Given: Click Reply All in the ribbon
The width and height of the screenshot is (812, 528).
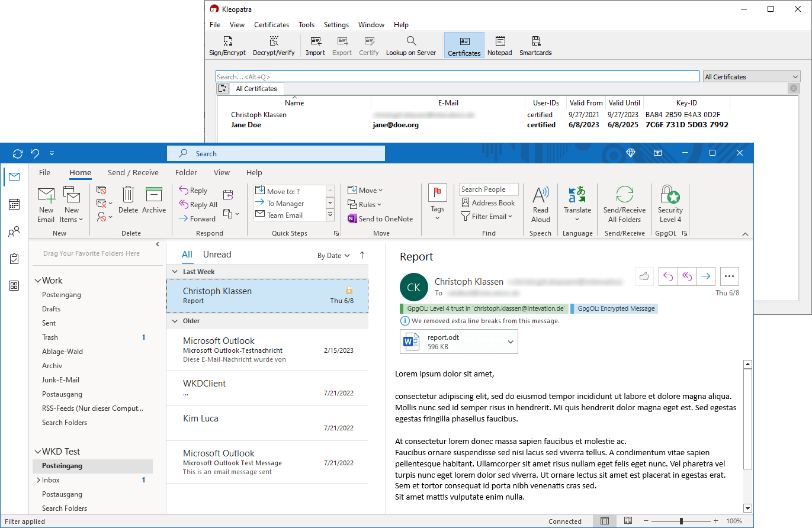Looking at the screenshot, I should click(x=198, y=205).
